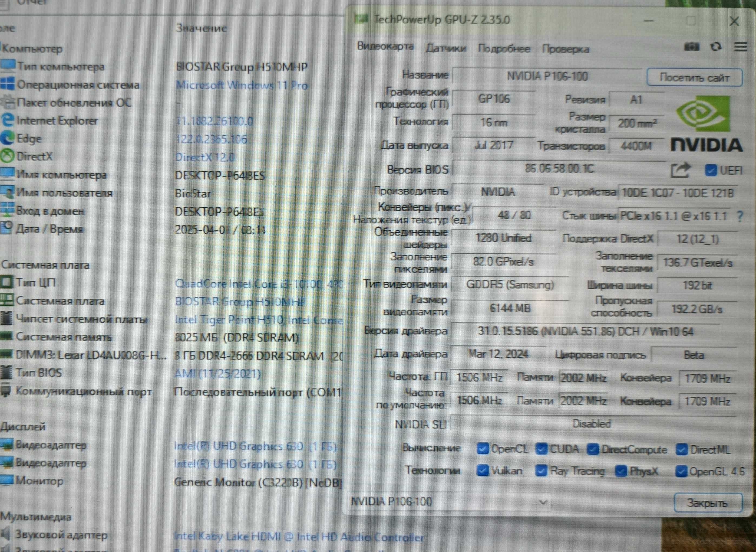The height and width of the screenshot is (552, 756).
Task: Click the Системная память icon
Action: (x=6, y=336)
